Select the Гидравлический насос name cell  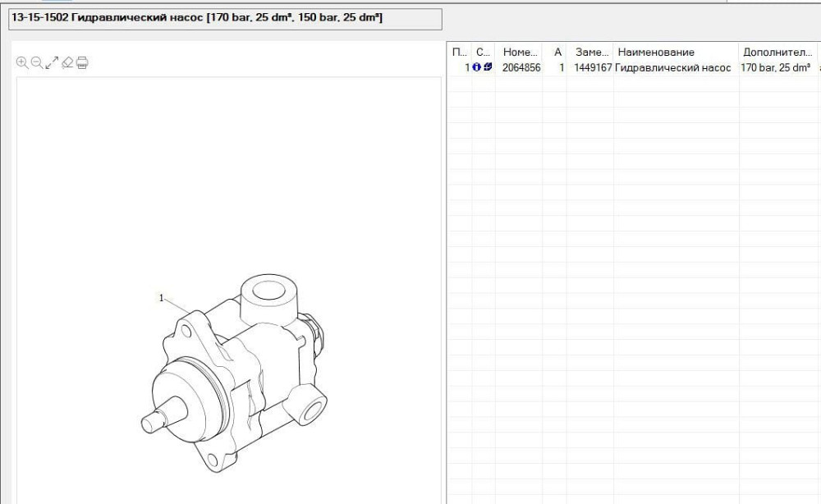tap(673, 68)
